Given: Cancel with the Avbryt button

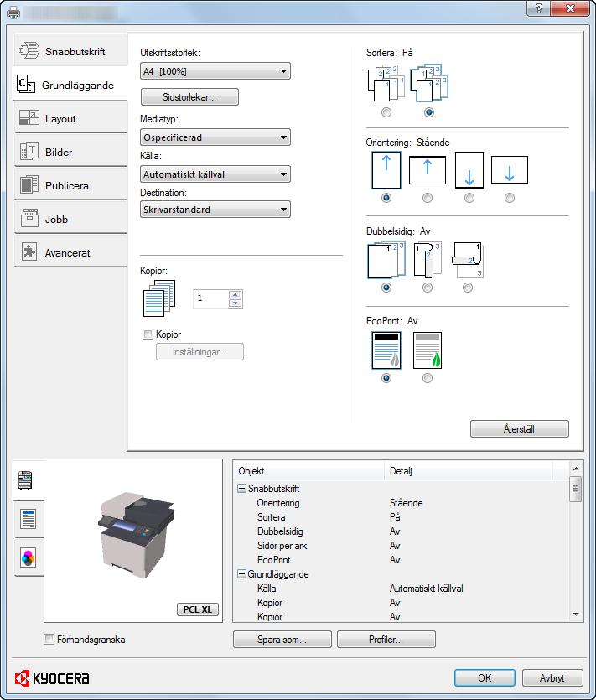Looking at the screenshot, I should (x=552, y=677).
